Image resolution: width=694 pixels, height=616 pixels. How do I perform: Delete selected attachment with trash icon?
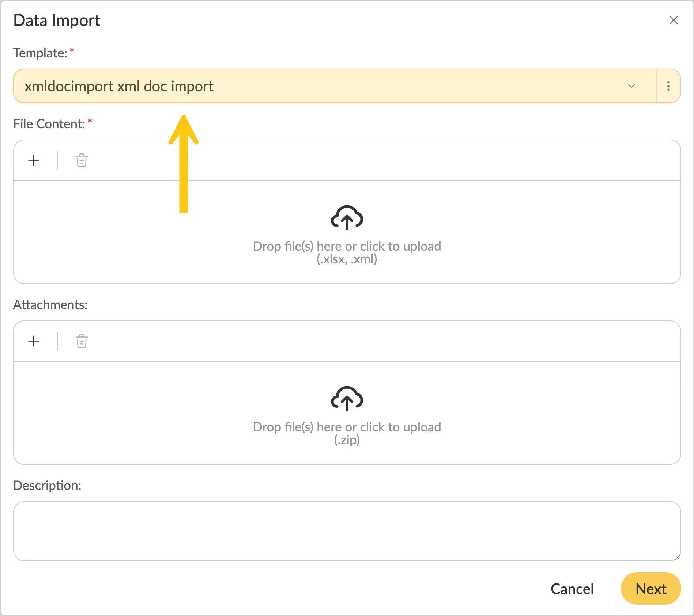tap(82, 341)
